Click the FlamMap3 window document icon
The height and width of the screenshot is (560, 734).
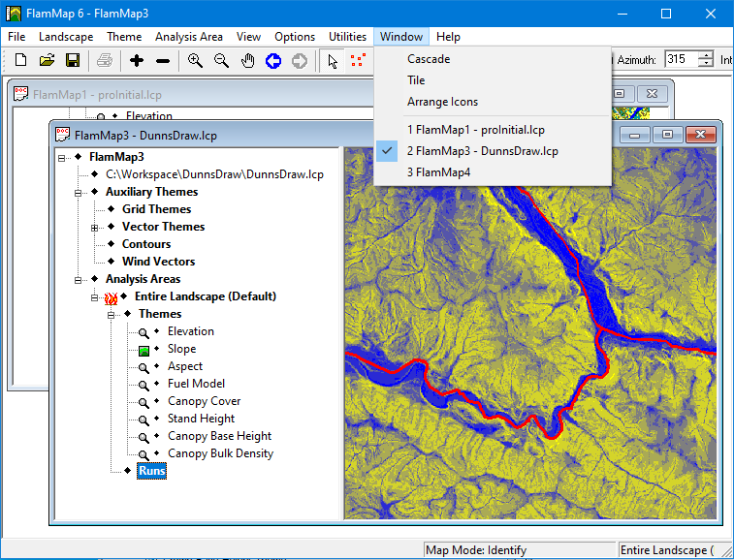(x=62, y=135)
